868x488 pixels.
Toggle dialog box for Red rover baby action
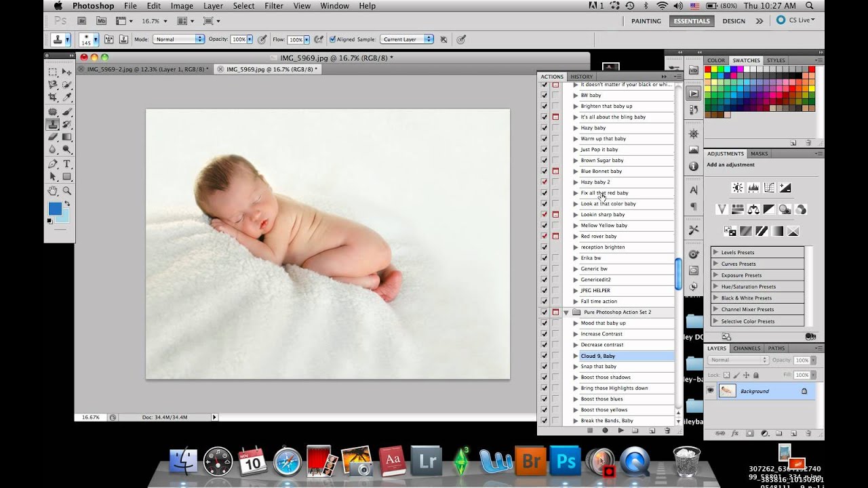pos(555,237)
